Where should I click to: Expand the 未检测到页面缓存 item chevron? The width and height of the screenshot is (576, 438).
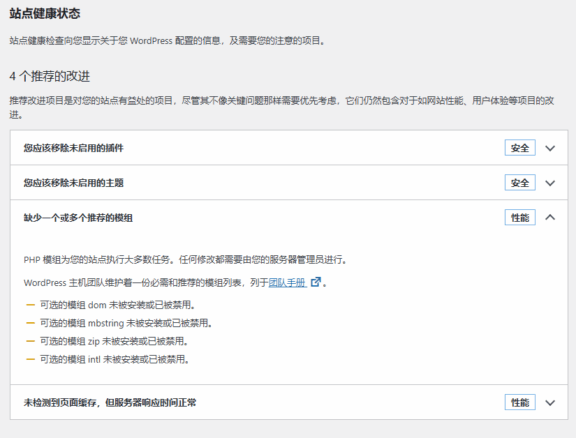click(550, 403)
